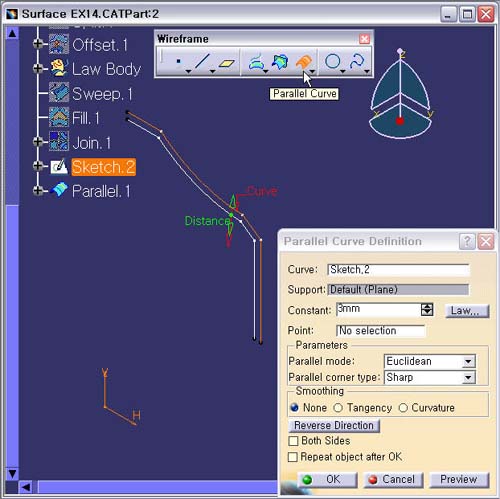
Task: Select Join.1 in the specification tree
Action: 91,143
